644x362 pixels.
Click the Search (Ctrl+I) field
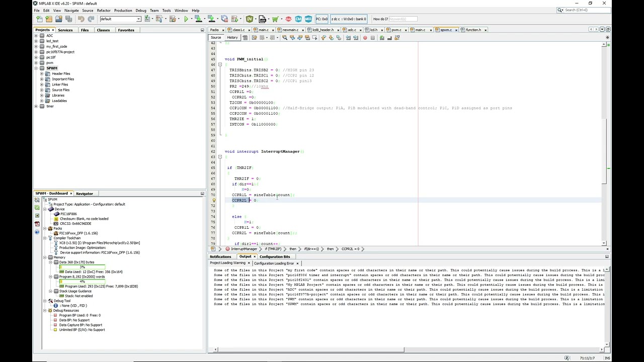pos(585,10)
